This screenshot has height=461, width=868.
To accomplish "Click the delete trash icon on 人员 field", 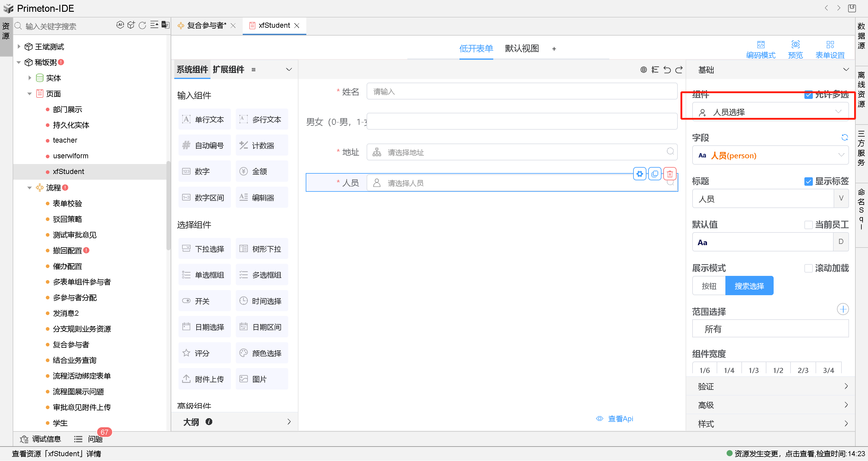I will click(670, 174).
